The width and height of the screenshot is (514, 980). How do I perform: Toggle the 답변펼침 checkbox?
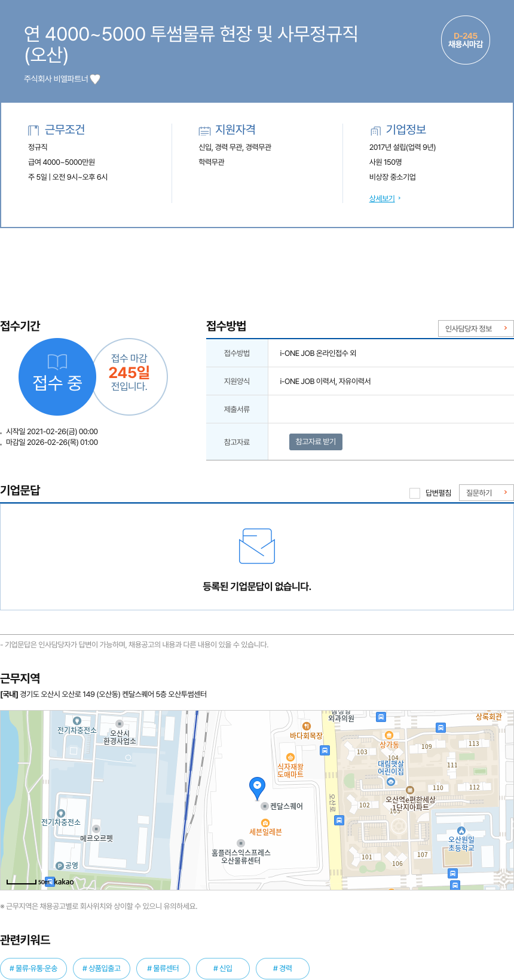coord(415,493)
